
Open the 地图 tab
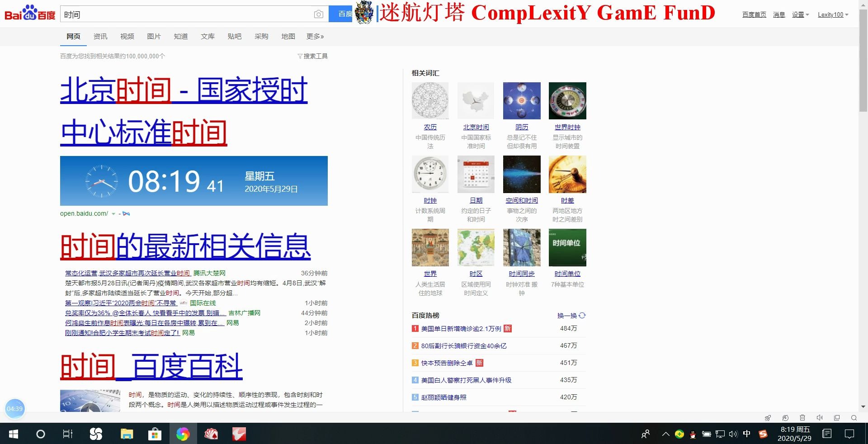(288, 36)
